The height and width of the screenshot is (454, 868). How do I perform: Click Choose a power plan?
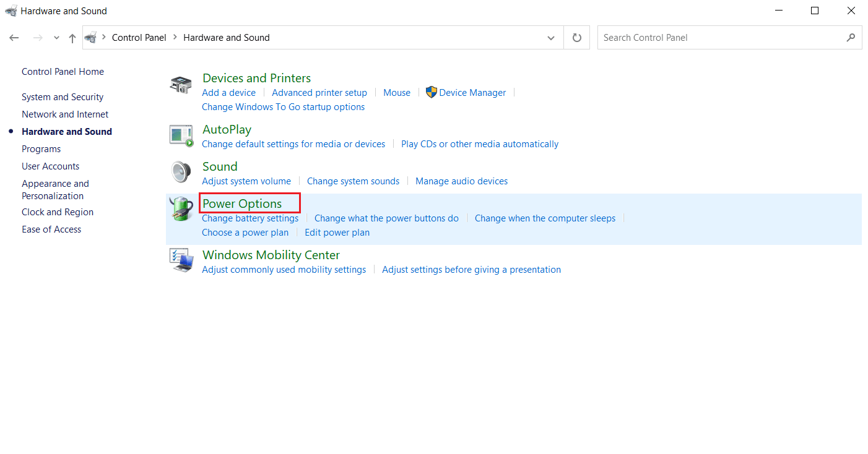point(245,233)
